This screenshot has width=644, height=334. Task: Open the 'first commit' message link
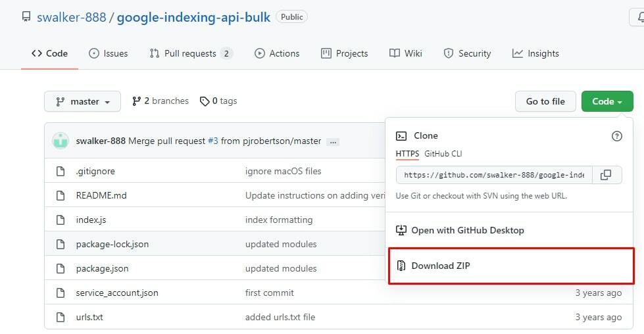click(x=270, y=293)
